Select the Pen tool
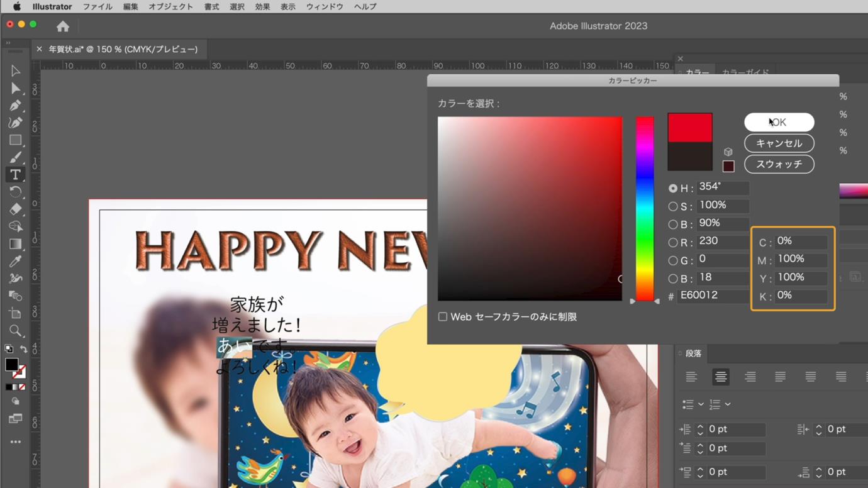This screenshot has height=488, width=868. (x=16, y=106)
